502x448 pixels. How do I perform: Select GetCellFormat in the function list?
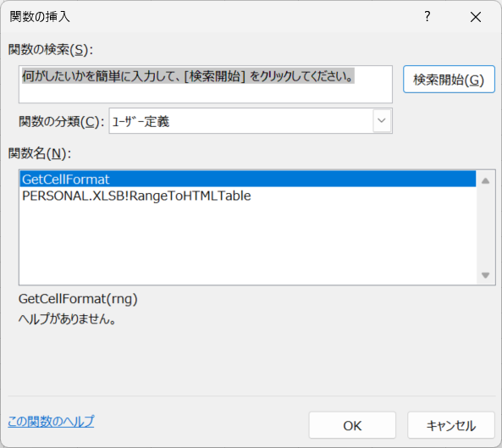(x=248, y=180)
